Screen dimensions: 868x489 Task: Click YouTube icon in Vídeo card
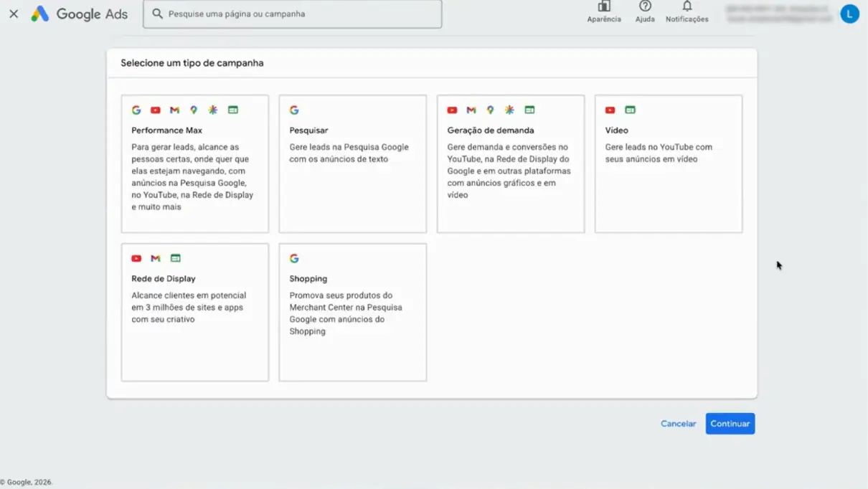[x=610, y=110]
